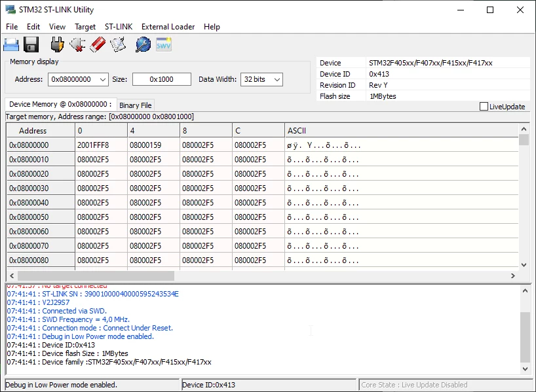Click the column header labeled 4
The width and height of the screenshot is (536, 392).
[153, 131]
